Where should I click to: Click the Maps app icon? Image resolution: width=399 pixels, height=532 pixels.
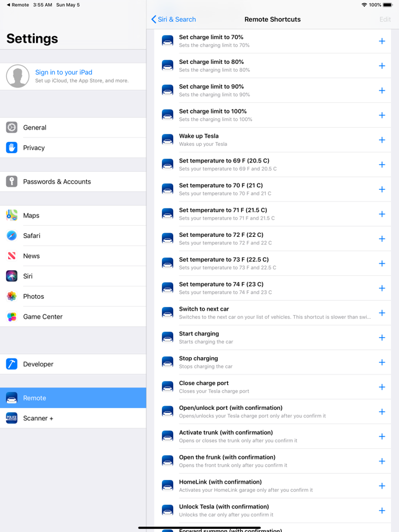pos(12,215)
